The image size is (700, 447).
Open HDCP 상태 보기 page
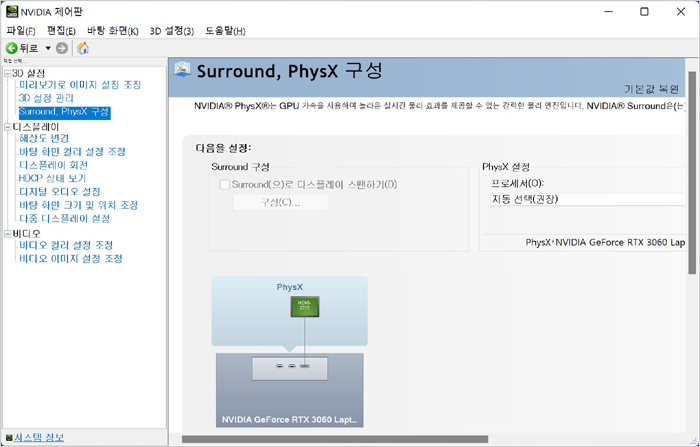tap(52, 179)
